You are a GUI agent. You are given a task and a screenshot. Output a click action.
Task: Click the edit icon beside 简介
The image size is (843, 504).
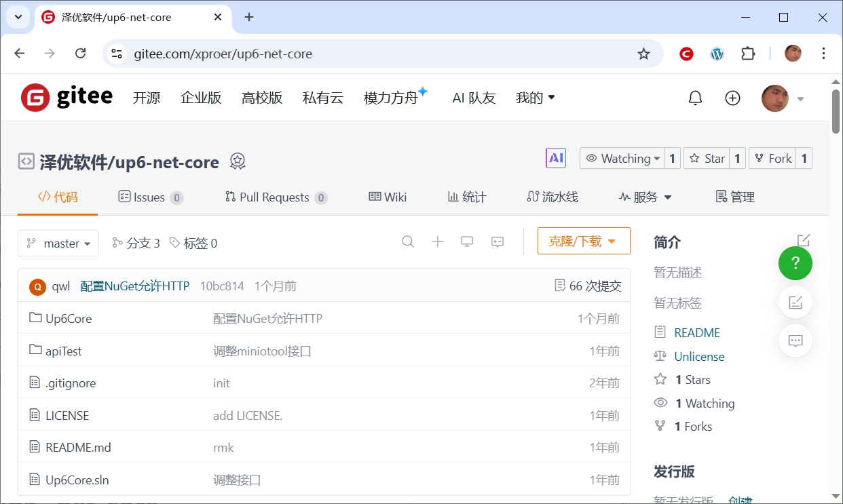(804, 241)
